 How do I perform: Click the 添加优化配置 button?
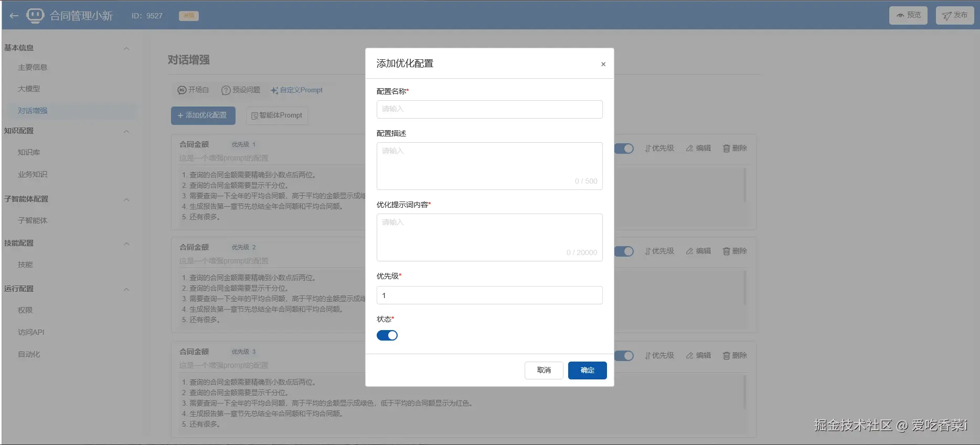coord(203,115)
